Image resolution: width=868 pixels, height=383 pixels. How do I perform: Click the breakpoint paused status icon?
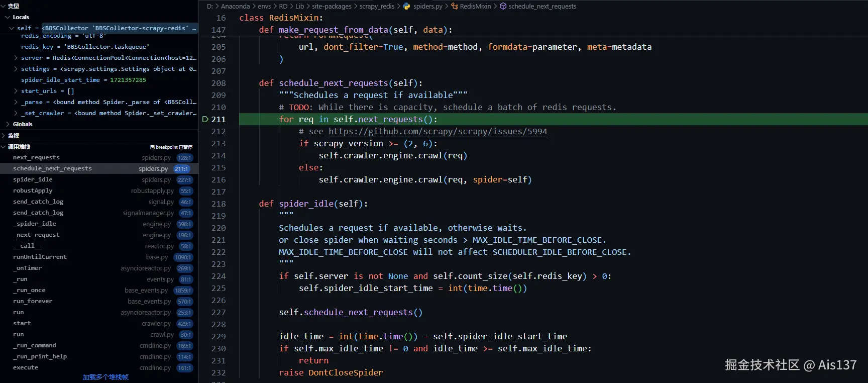(152, 147)
